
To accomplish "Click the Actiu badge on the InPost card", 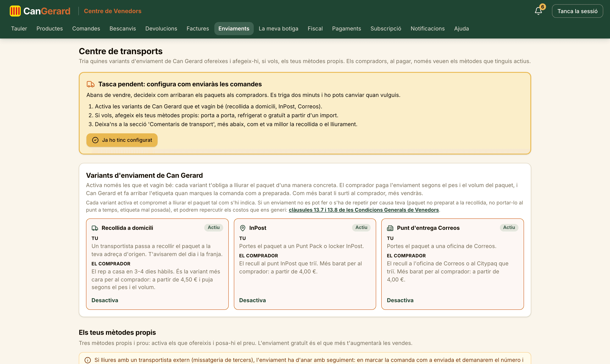I will (361, 227).
